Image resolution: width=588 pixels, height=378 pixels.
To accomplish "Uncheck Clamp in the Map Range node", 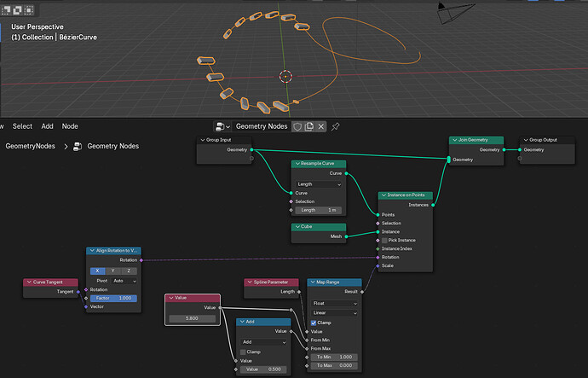I will click(x=314, y=323).
